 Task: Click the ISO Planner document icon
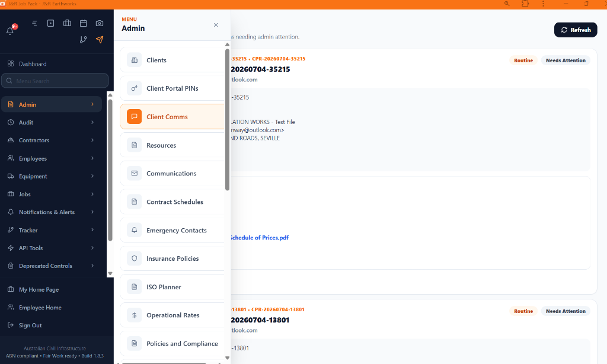pos(135,287)
